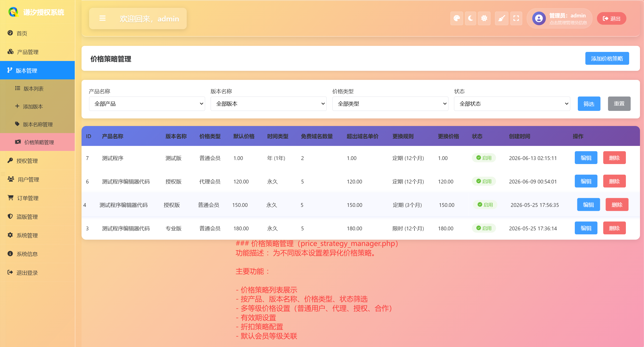Click the blue 筛选 filter button

click(589, 104)
